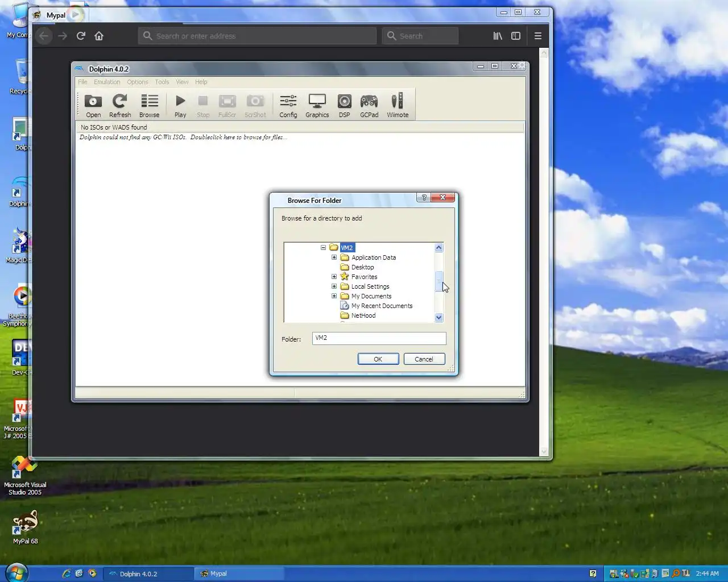The height and width of the screenshot is (582, 728).
Task: Open the Mypal hamburger menu
Action: [537, 36]
